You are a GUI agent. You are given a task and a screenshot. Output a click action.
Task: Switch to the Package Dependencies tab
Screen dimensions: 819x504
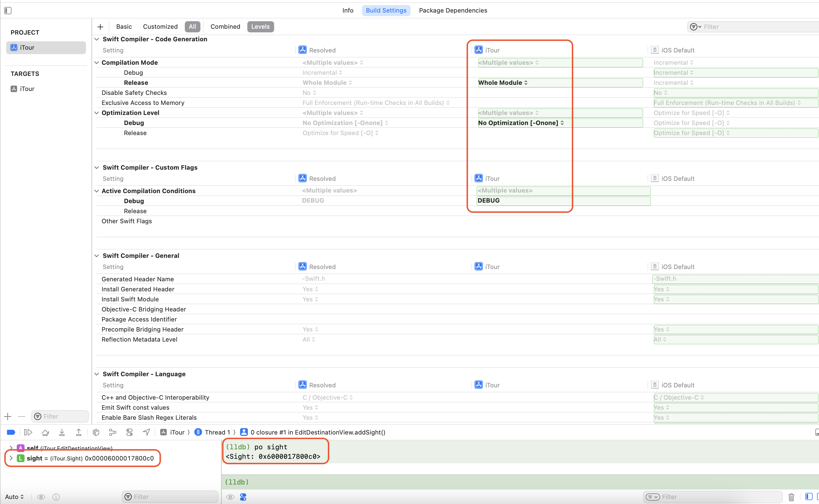pyautogui.click(x=453, y=10)
